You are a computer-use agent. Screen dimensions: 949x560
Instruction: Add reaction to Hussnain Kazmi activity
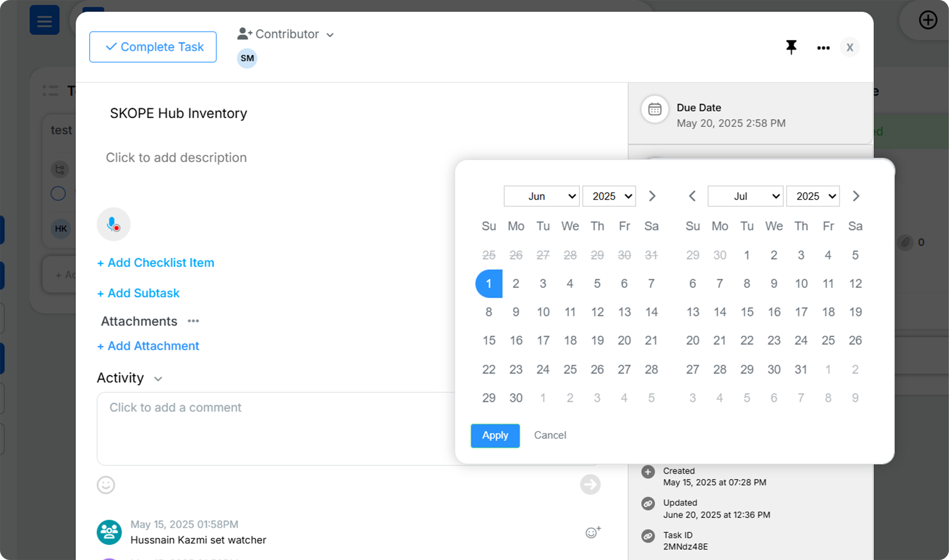pos(593,532)
